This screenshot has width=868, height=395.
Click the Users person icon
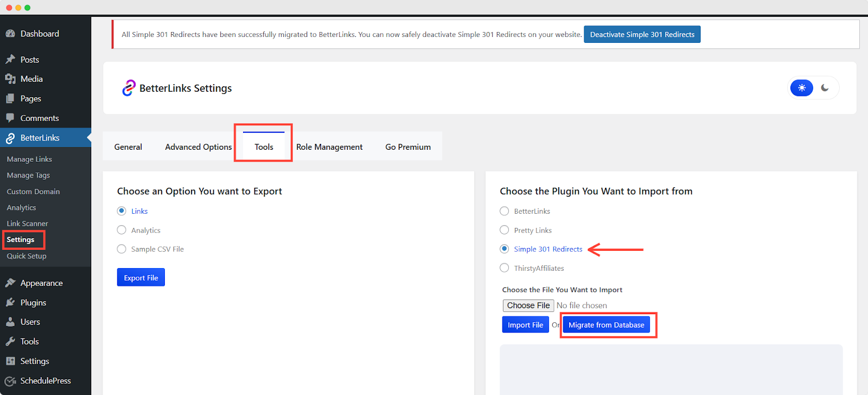10,322
